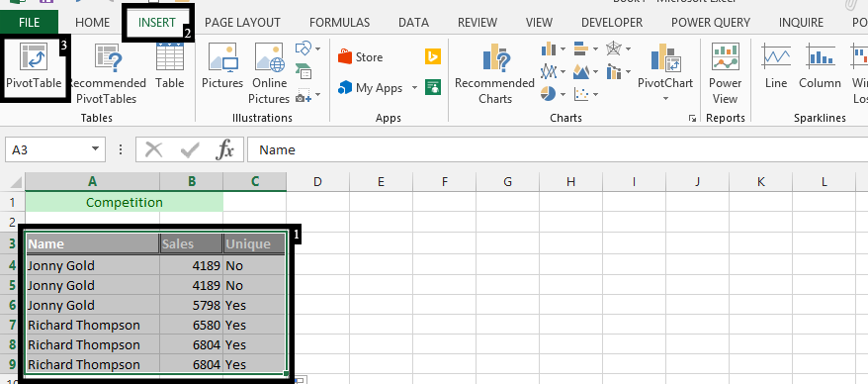
Task: Switch to the DEVELOPER tab
Action: coord(612,23)
